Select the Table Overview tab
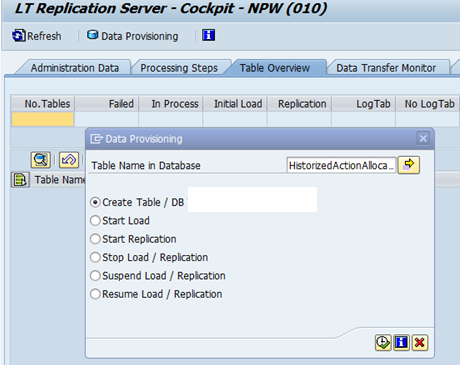Screen dimensions: 460x365 click(x=275, y=68)
